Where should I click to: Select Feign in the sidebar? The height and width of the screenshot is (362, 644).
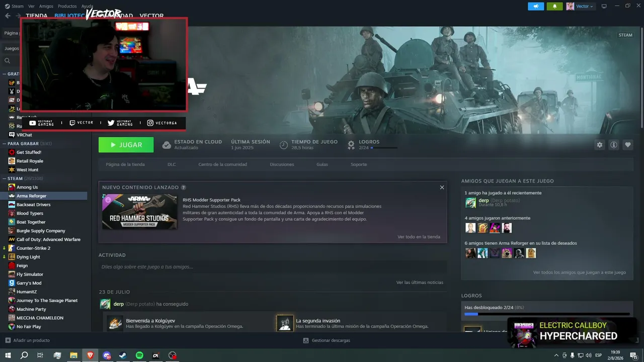(x=22, y=265)
